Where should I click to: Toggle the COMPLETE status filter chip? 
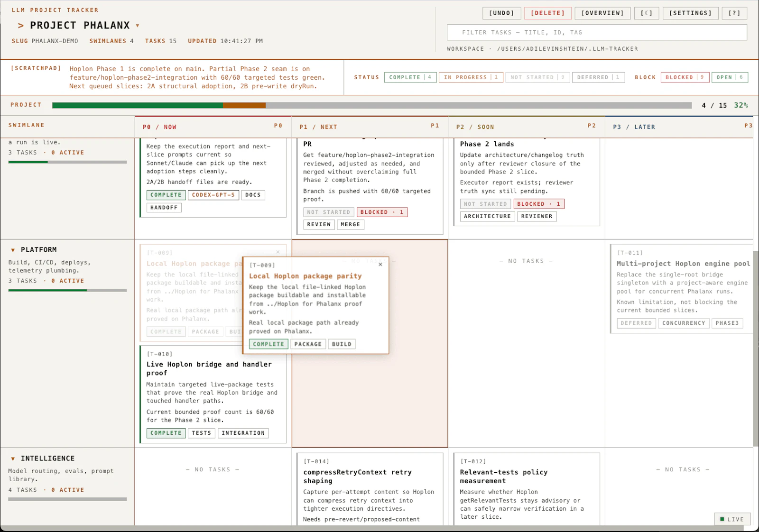[410, 77]
